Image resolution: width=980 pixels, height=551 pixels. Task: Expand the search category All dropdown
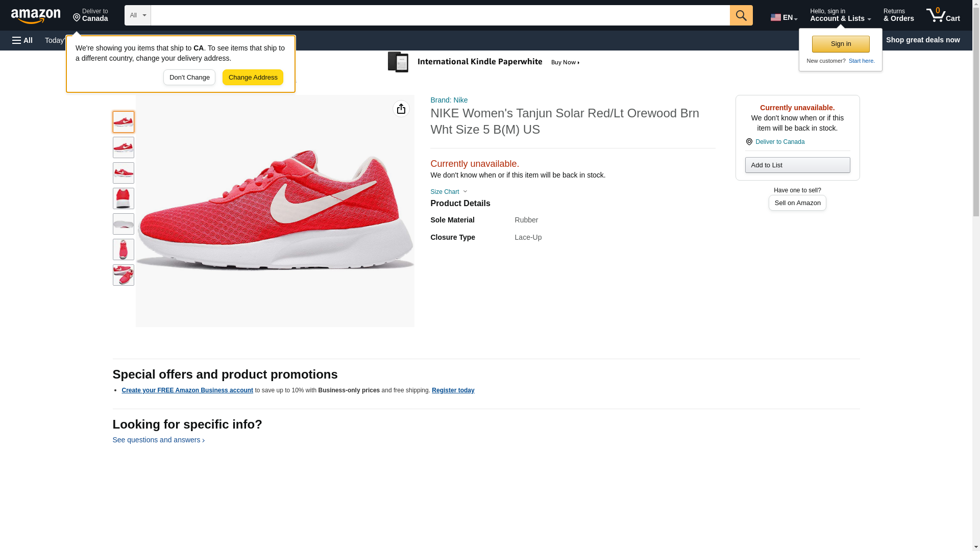pos(137,15)
